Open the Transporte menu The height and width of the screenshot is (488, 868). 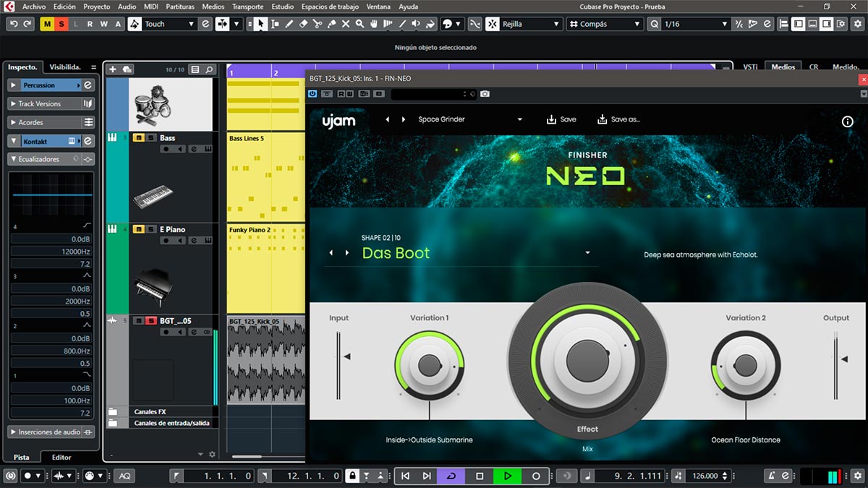click(x=248, y=7)
